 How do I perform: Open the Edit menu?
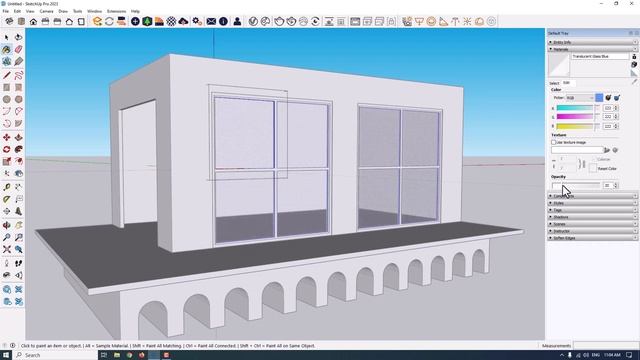point(17,11)
